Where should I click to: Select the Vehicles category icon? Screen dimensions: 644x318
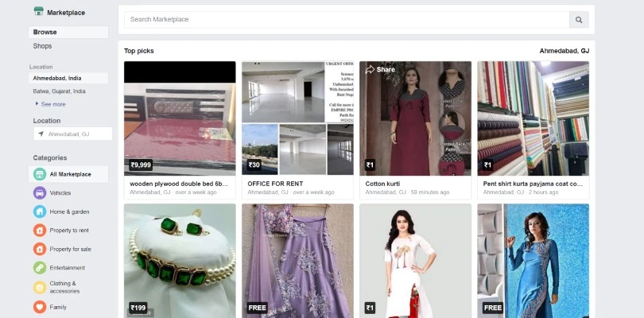pyautogui.click(x=40, y=193)
